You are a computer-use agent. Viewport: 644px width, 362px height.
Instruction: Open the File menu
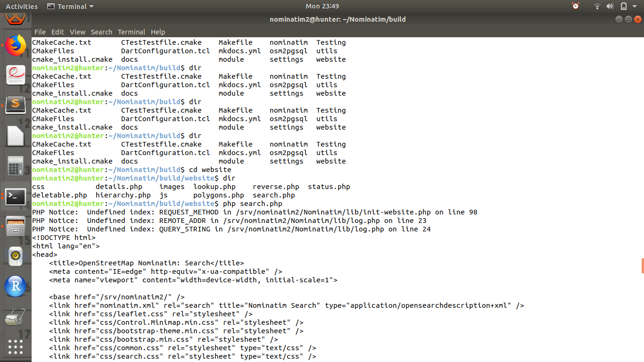(40, 32)
